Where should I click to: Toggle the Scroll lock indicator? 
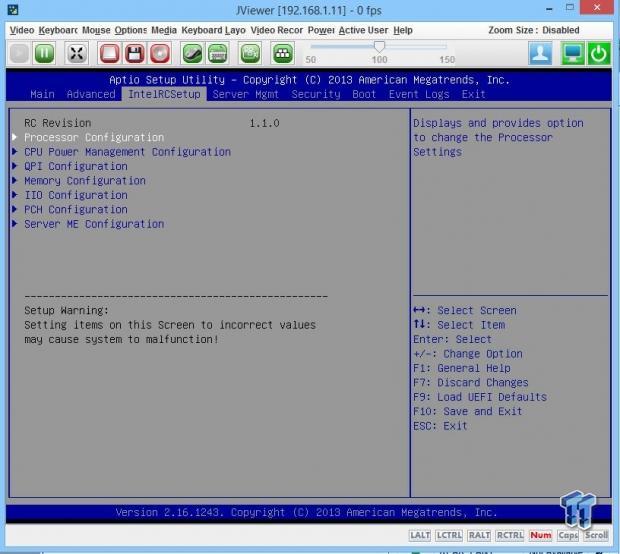click(596, 535)
